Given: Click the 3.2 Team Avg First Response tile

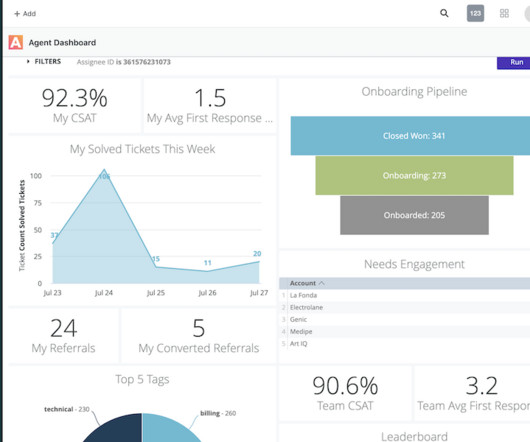Looking at the screenshot, I should (473, 393).
